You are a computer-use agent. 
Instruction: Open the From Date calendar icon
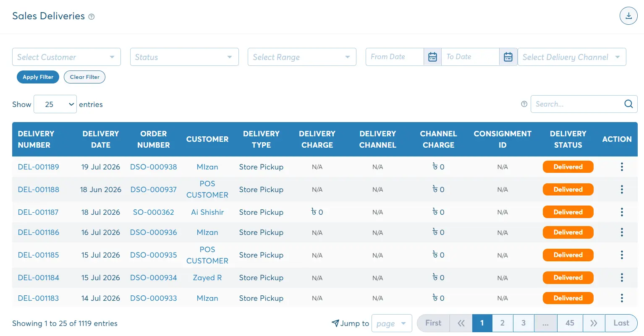tap(432, 57)
